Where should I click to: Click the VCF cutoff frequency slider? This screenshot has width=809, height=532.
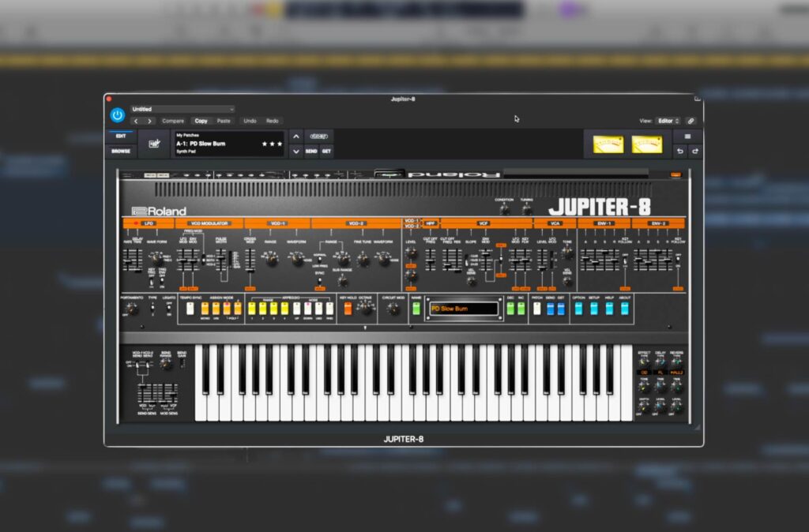(447, 260)
